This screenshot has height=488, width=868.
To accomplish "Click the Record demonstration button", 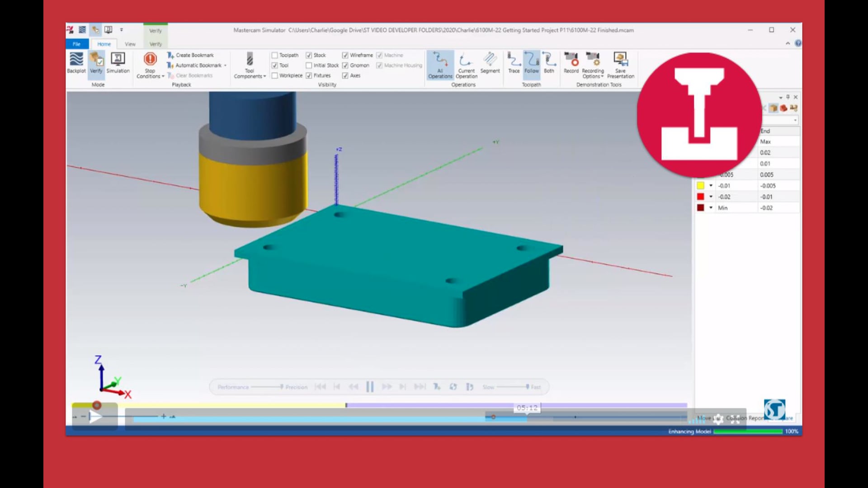I will [571, 62].
